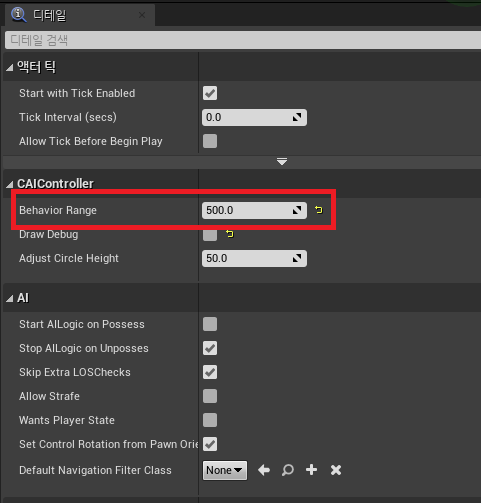The image size is (481, 503).
Task: Edit the Behavior Range value field
Action: click(x=254, y=210)
